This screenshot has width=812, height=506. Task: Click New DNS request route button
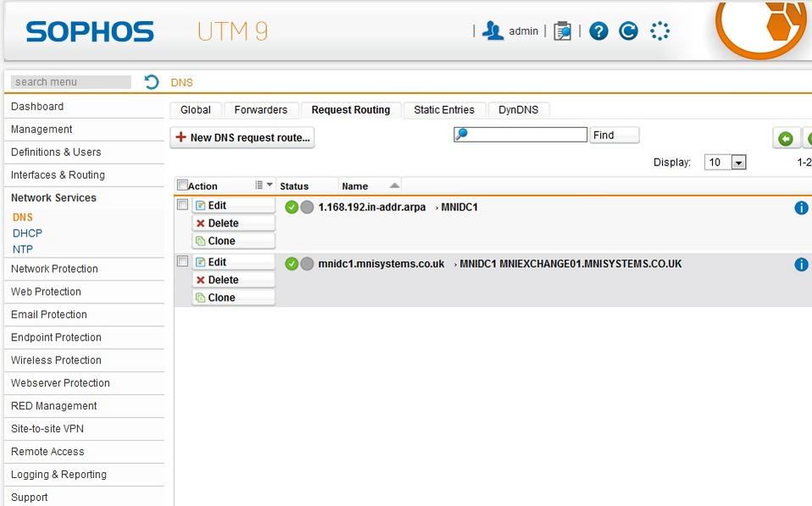[242, 138]
